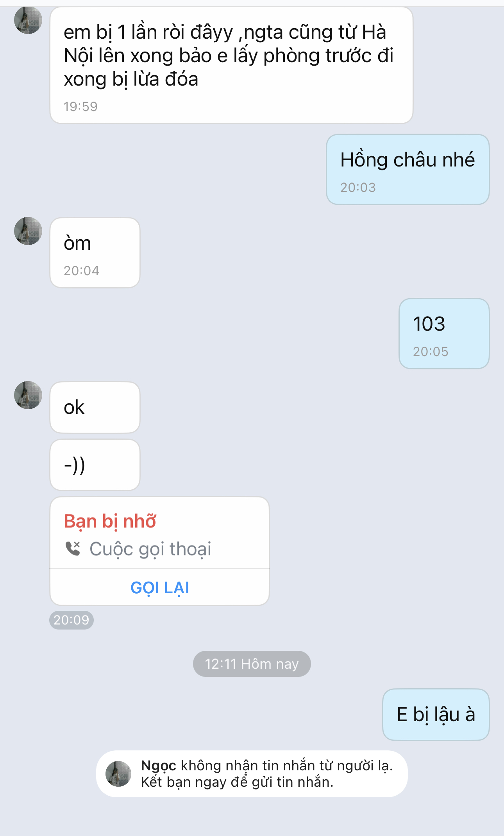Tap the bold name Ngọc in notice
This screenshot has width=504, height=836.
coord(158,766)
